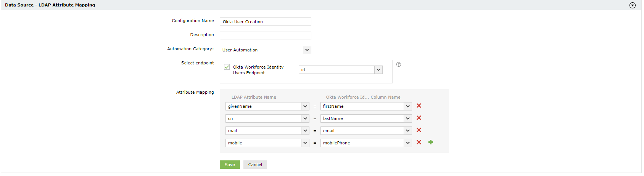Remove the mail to email mapping row
Image resolution: width=644 pixels, height=176 pixels.
pyautogui.click(x=419, y=130)
